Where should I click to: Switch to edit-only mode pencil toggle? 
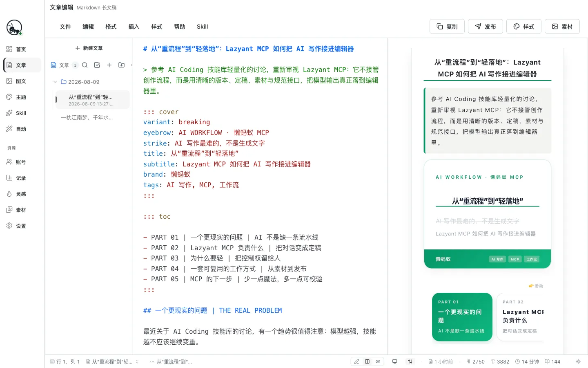tap(356, 361)
